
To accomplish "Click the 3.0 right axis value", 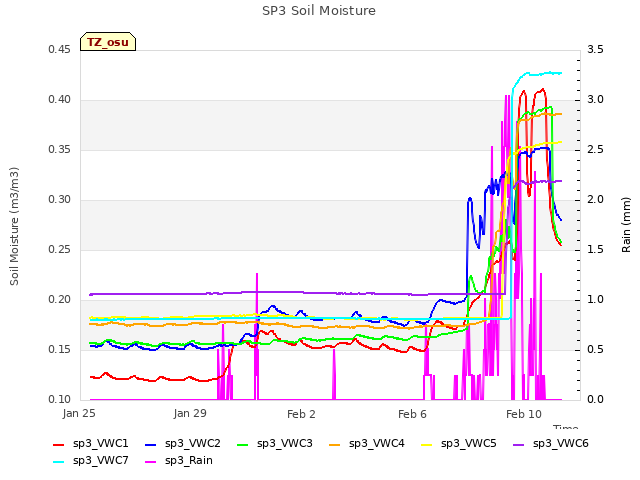I will point(596,100).
